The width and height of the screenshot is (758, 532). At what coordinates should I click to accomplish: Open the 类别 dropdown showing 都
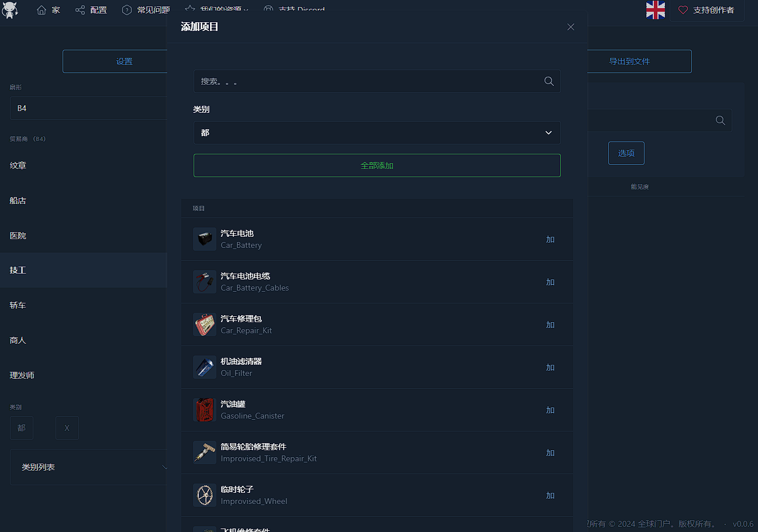[377, 133]
